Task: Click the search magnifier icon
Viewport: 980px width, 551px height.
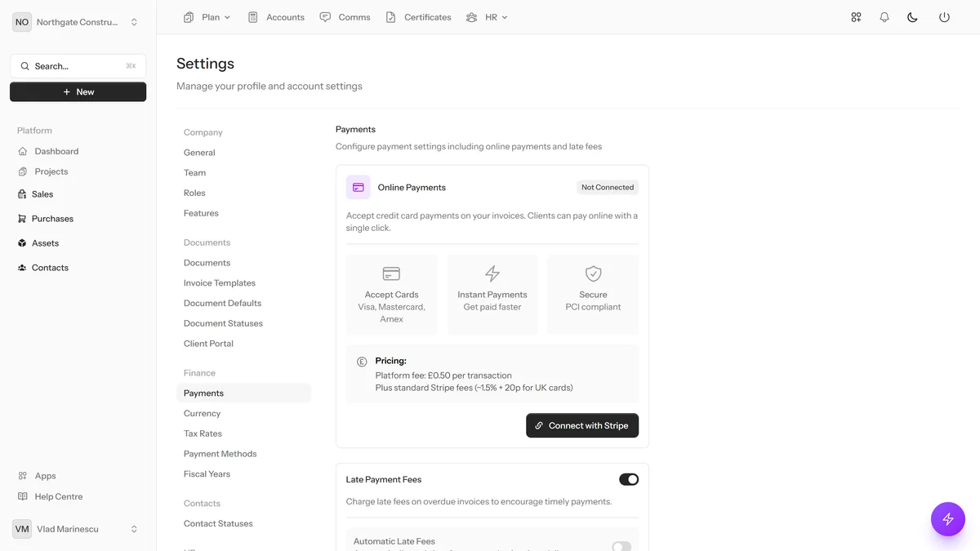Action: 25,66
